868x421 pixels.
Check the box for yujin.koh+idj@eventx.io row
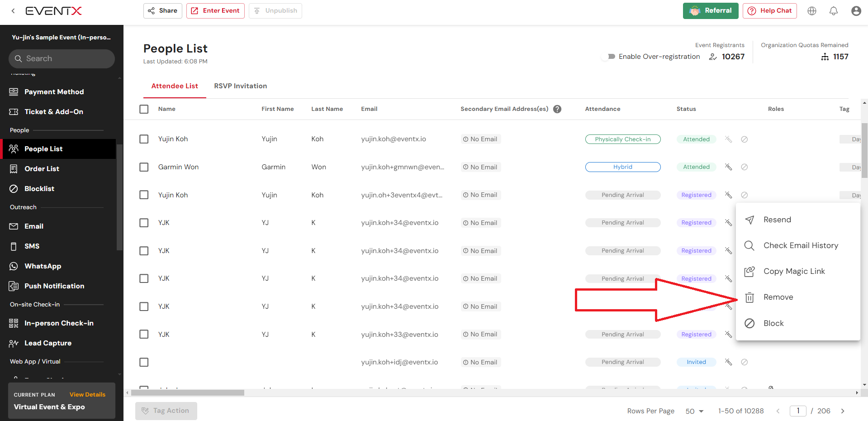tap(144, 362)
